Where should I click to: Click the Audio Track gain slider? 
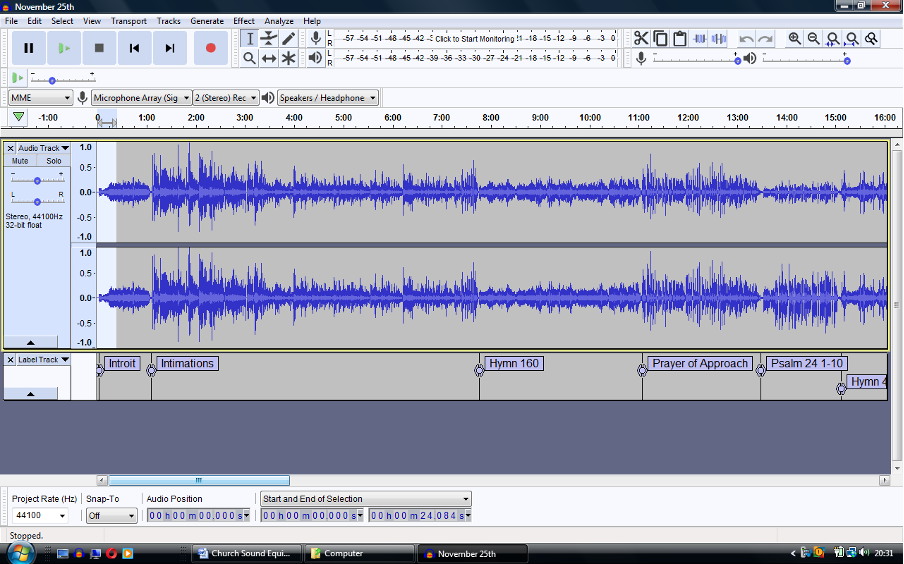click(x=37, y=181)
